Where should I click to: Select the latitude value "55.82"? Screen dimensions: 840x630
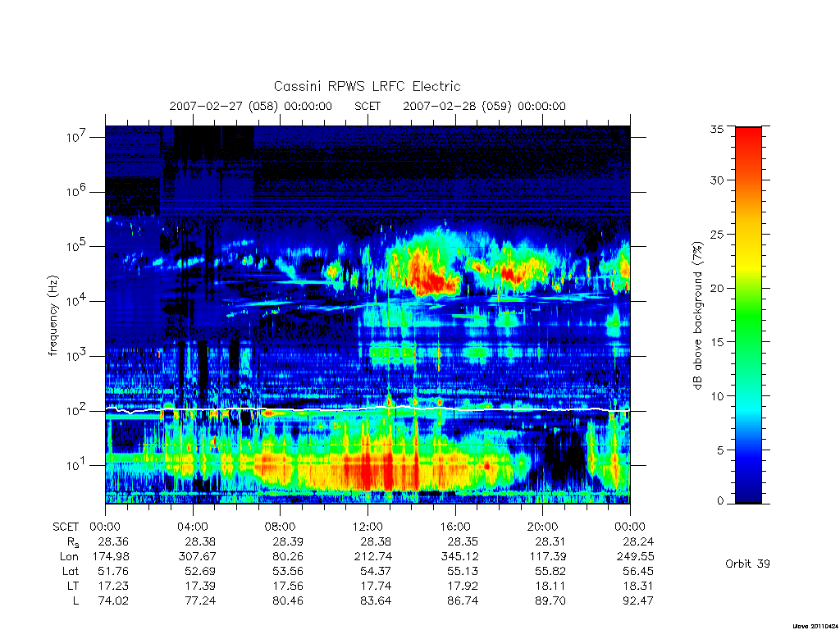[x=550, y=571]
